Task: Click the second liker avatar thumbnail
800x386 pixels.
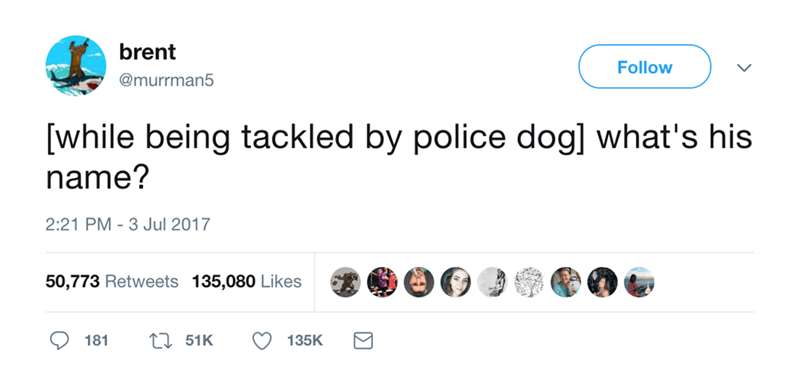Action: pos(382,282)
